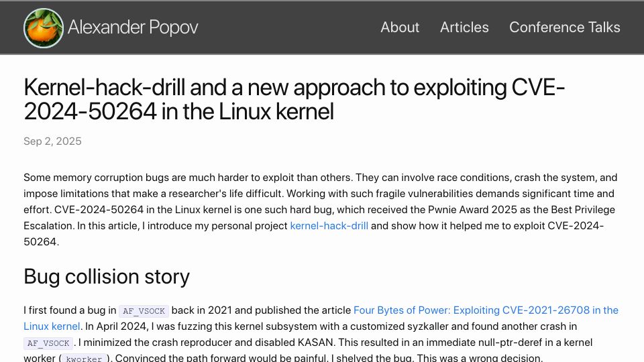This screenshot has width=644, height=362.
Task: Click the text "Pwnie Award 2025"
Action: coord(472,210)
